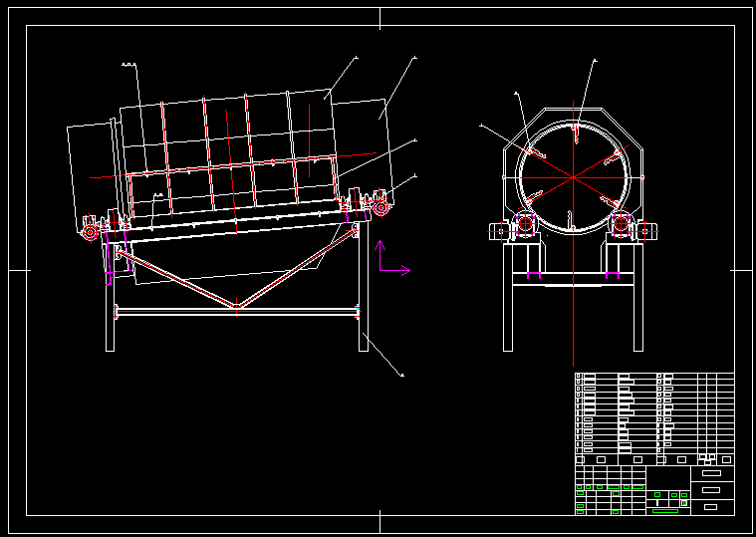This screenshot has height=537, width=756.
Task: Select the left leg of the side-view frame
Action: [110, 297]
